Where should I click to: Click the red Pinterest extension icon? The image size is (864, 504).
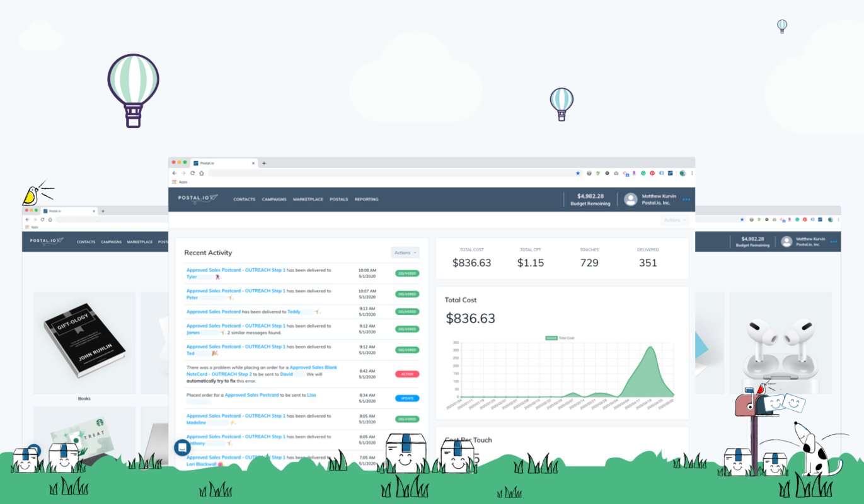[653, 173]
